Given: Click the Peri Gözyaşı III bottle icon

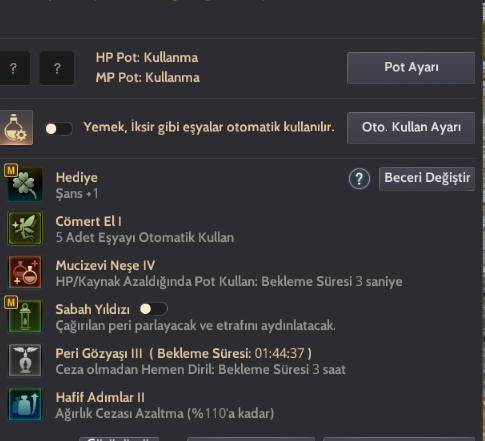Looking at the screenshot, I should (x=25, y=360).
